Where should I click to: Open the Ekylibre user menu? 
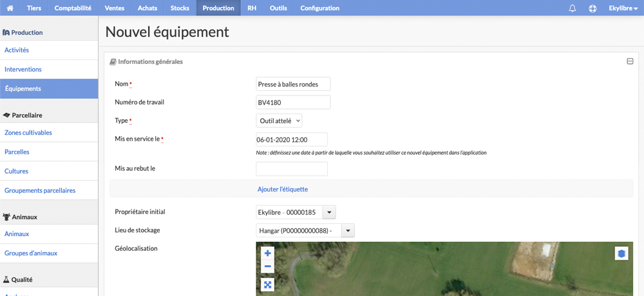(623, 8)
